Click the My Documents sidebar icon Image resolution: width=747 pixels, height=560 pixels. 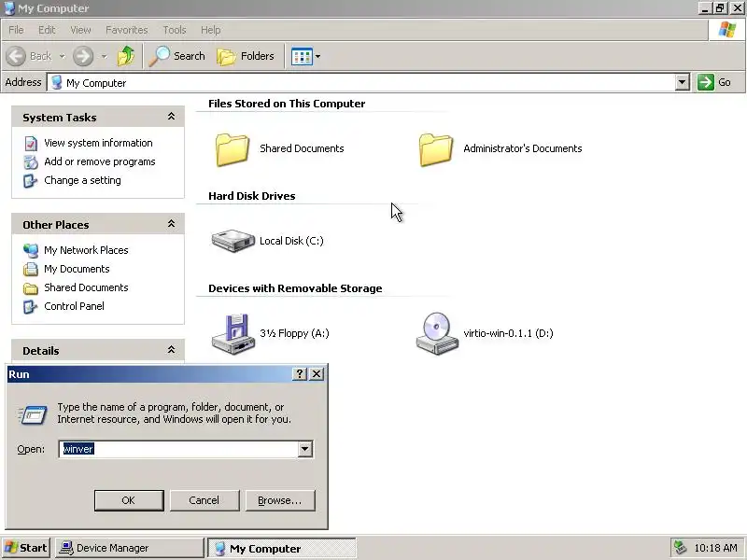(31, 269)
